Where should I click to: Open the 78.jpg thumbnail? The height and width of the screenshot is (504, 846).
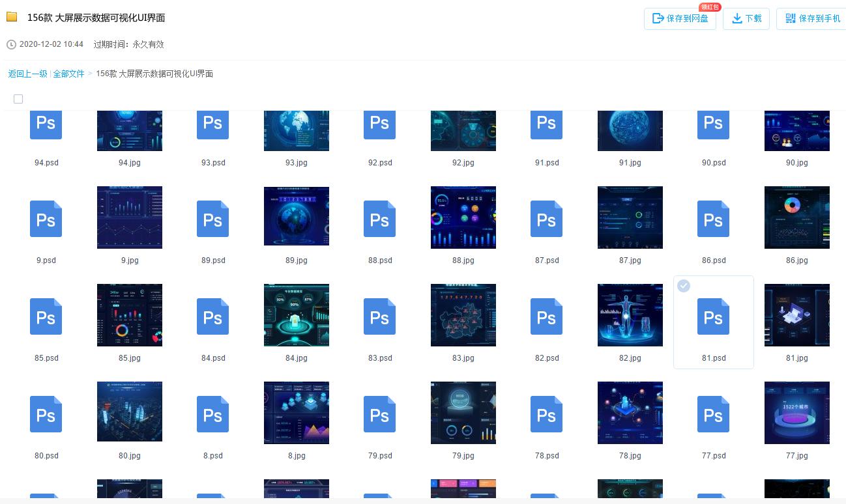[630, 413]
